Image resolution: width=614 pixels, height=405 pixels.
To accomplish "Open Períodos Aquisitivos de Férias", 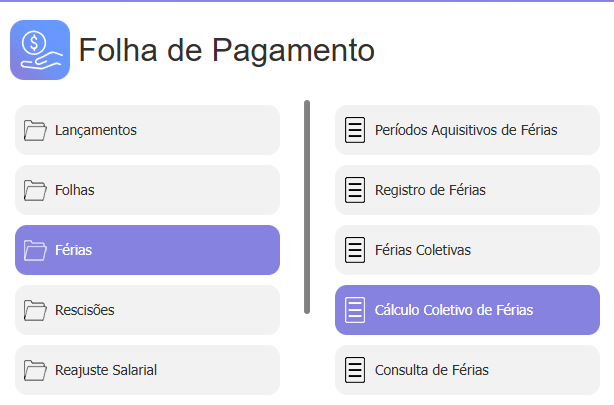I will [467, 130].
